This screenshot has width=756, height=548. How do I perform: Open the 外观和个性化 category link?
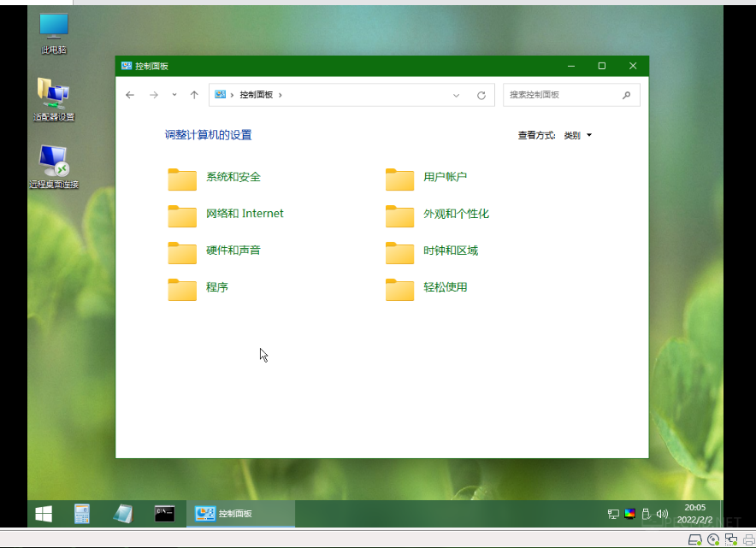pyautogui.click(x=456, y=214)
